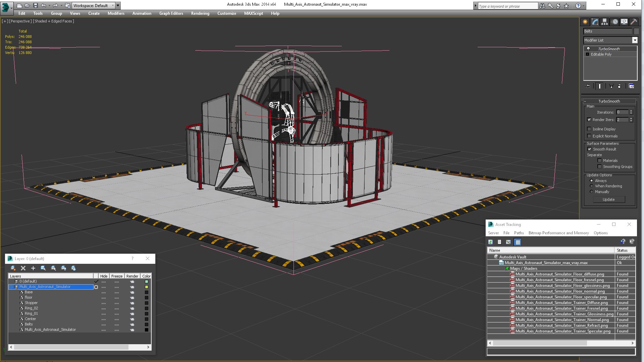This screenshot has width=644, height=362.
Task: Enable Separate by Materials checkbox
Action: point(599,161)
